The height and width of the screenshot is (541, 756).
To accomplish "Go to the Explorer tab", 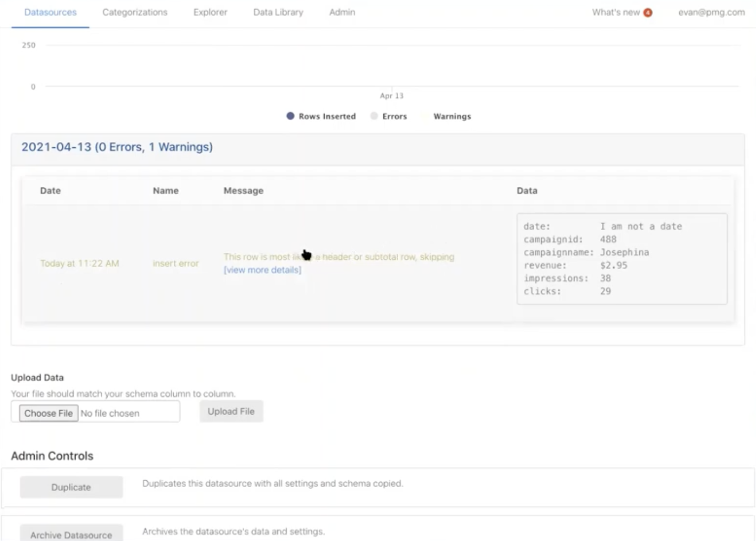I will [x=210, y=12].
